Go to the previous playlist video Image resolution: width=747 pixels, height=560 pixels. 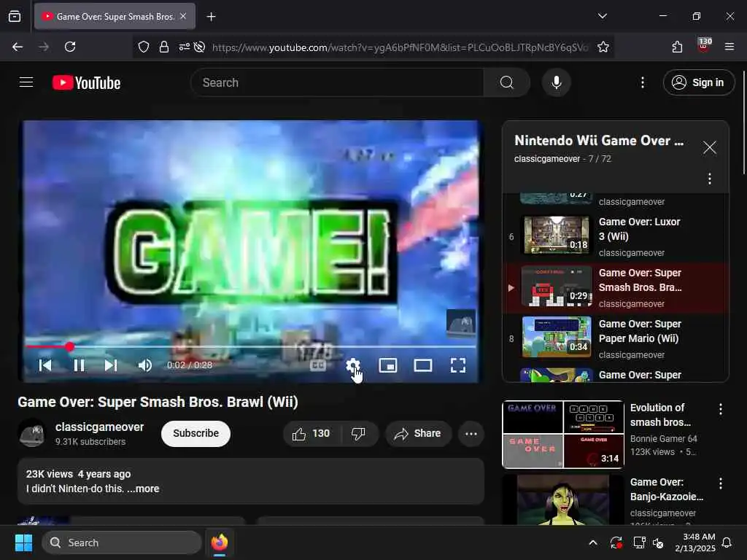(45, 365)
